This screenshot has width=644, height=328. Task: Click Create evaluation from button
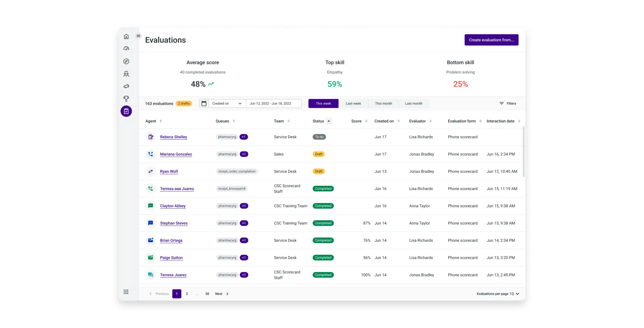[x=491, y=40]
